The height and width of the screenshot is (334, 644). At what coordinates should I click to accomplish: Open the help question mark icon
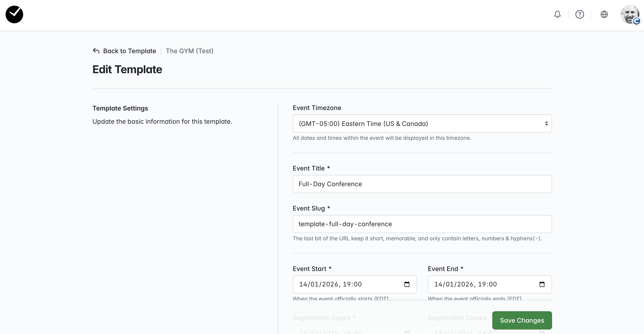(x=580, y=15)
